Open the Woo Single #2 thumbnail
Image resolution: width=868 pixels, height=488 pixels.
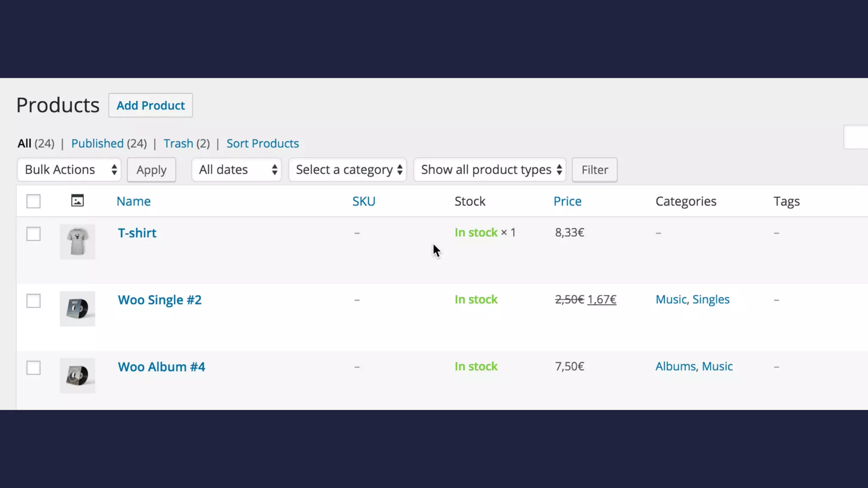77,309
